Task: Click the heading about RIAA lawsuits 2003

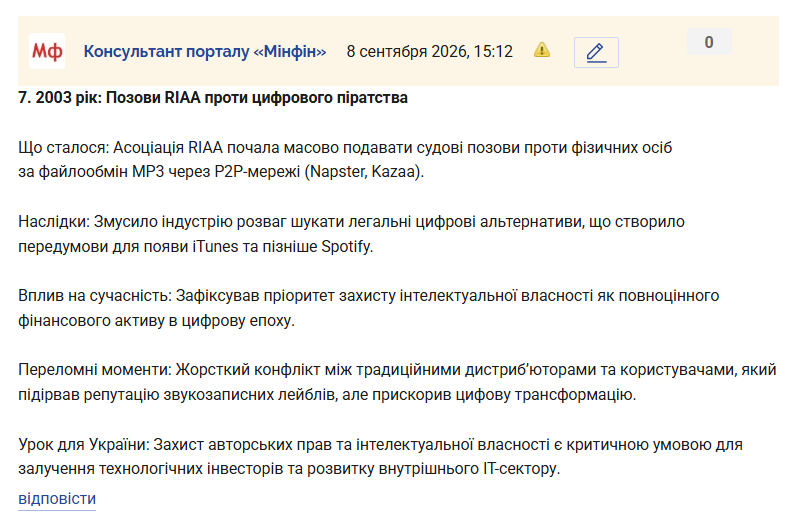Action: point(213,97)
